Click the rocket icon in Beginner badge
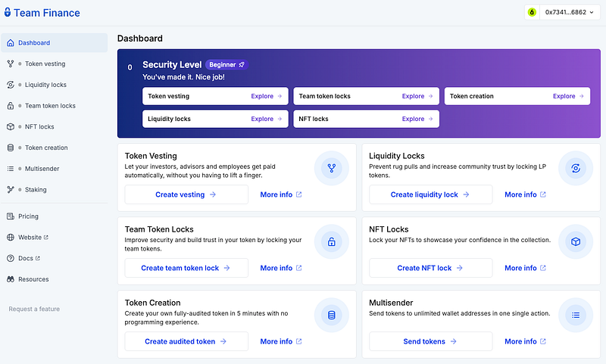 tap(242, 65)
